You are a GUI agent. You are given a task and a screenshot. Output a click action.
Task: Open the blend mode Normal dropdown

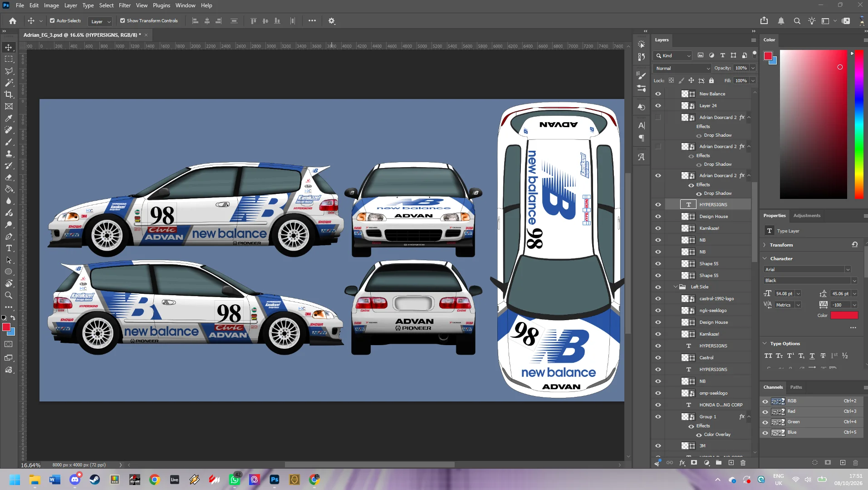[x=682, y=68]
